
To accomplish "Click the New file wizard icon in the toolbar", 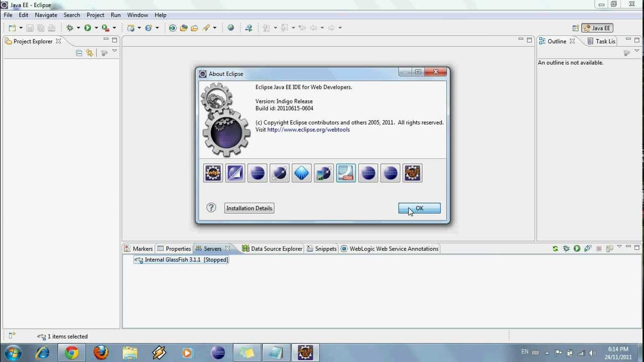I will [x=12, y=28].
